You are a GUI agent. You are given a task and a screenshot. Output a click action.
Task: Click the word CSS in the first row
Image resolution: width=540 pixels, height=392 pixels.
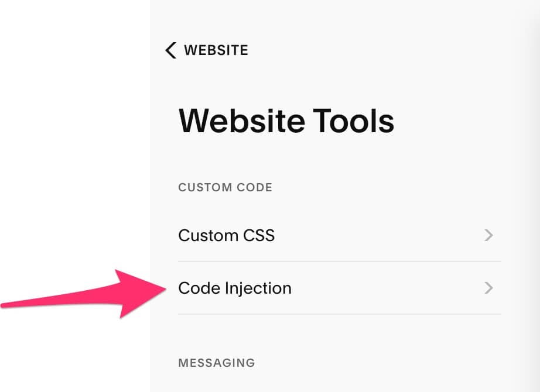259,235
